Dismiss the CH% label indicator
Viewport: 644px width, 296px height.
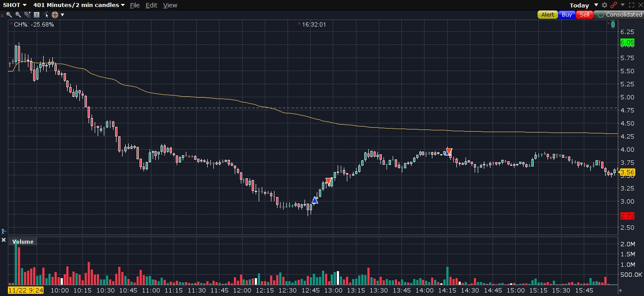[11, 24]
